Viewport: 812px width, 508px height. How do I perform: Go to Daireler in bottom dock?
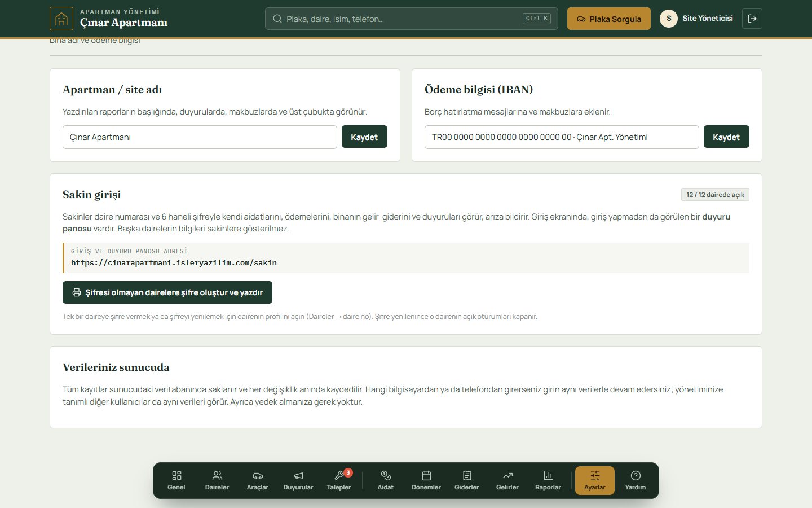point(217,480)
